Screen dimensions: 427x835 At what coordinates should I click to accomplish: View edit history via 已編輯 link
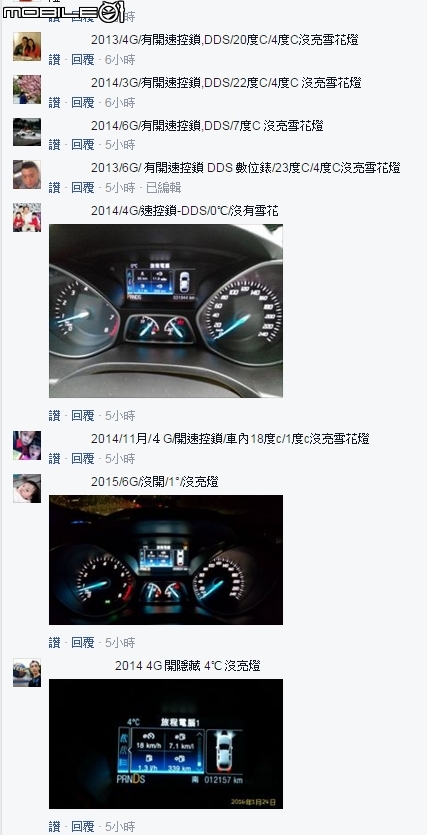click(x=163, y=187)
